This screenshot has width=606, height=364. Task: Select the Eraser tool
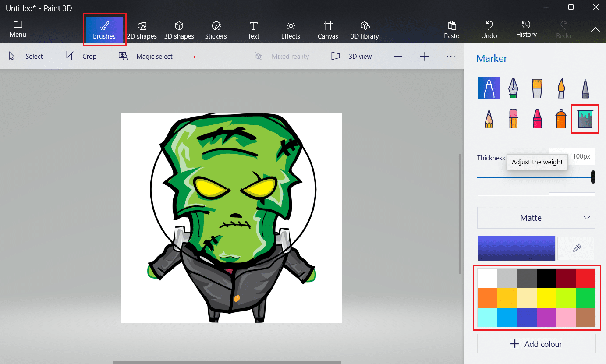pos(513,119)
